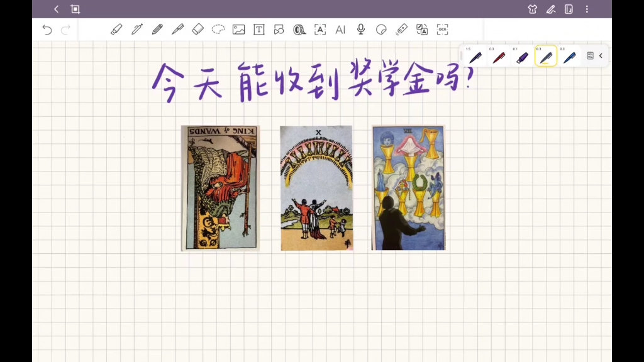
Task: Choose the blue 0.3 pen preset
Action: [569, 56]
